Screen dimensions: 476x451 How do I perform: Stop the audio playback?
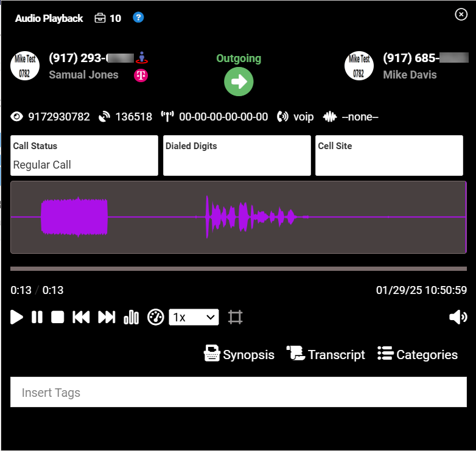[58, 317]
